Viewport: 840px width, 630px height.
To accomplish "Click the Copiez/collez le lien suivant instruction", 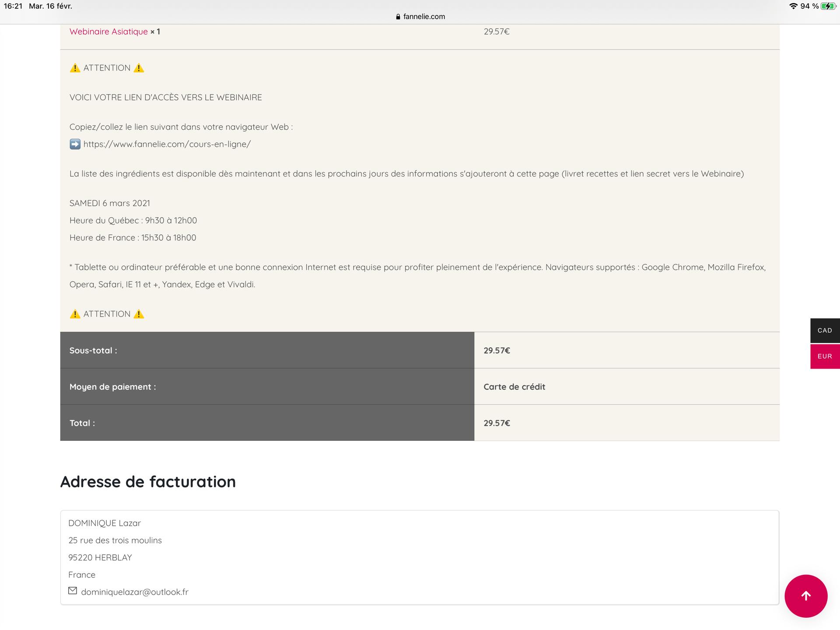I will [x=181, y=127].
